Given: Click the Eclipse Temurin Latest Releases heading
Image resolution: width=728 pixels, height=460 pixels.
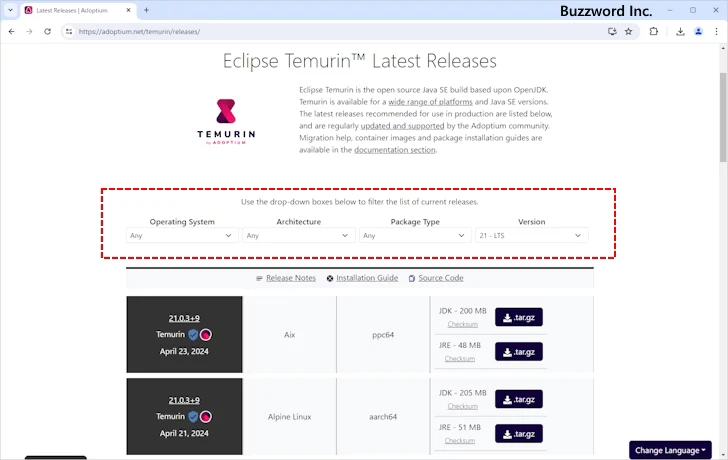Looking at the screenshot, I should point(360,61).
